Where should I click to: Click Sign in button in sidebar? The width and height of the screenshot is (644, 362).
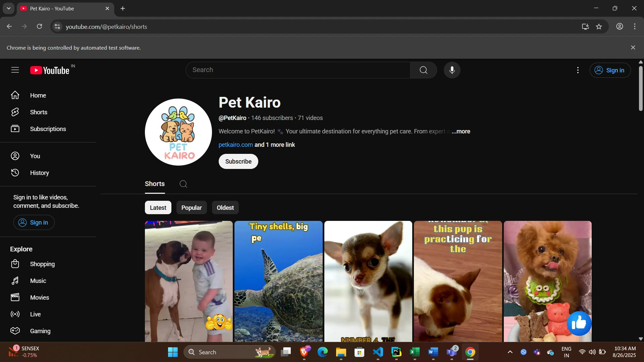click(x=34, y=223)
